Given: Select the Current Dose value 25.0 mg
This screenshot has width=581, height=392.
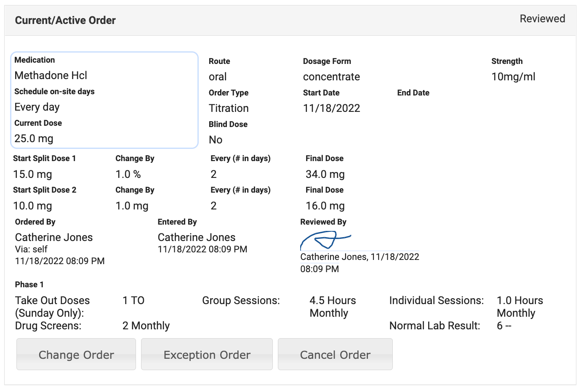Looking at the screenshot, I should [34, 138].
